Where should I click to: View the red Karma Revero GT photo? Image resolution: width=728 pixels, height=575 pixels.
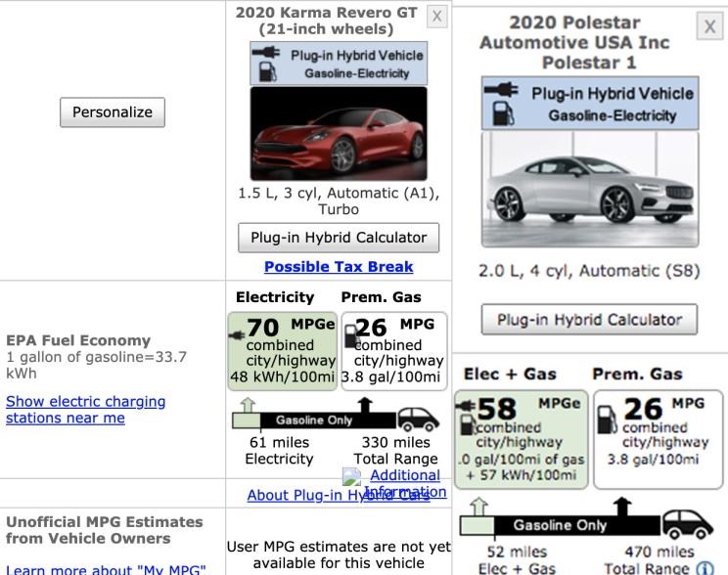click(x=339, y=134)
